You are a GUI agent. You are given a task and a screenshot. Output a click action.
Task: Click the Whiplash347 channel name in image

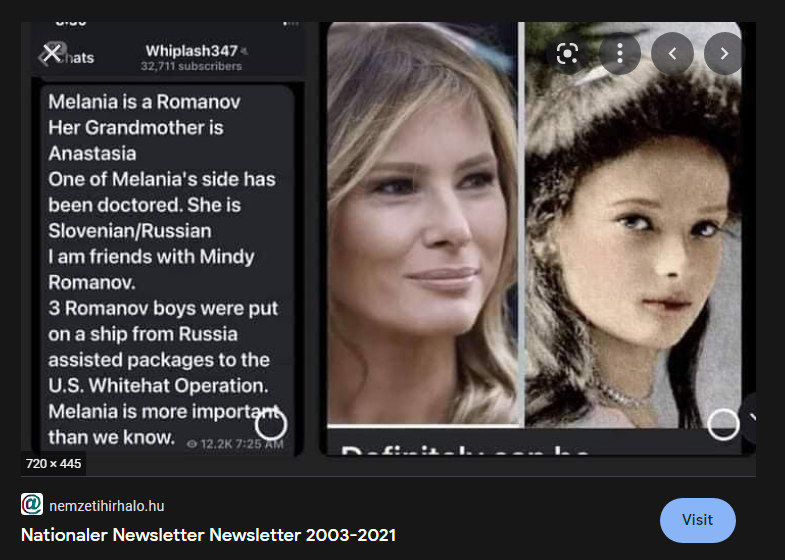pos(191,51)
